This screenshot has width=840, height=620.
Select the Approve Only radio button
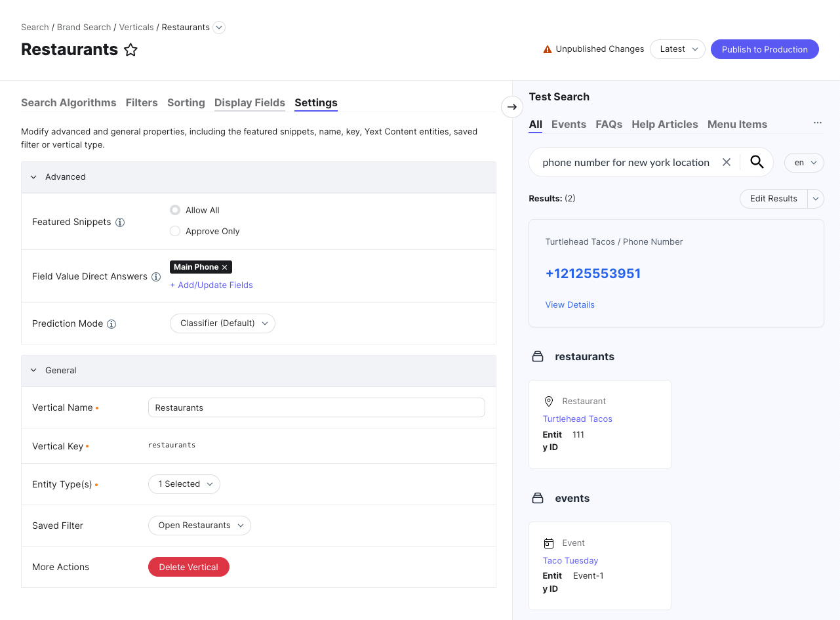tap(175, 231)
